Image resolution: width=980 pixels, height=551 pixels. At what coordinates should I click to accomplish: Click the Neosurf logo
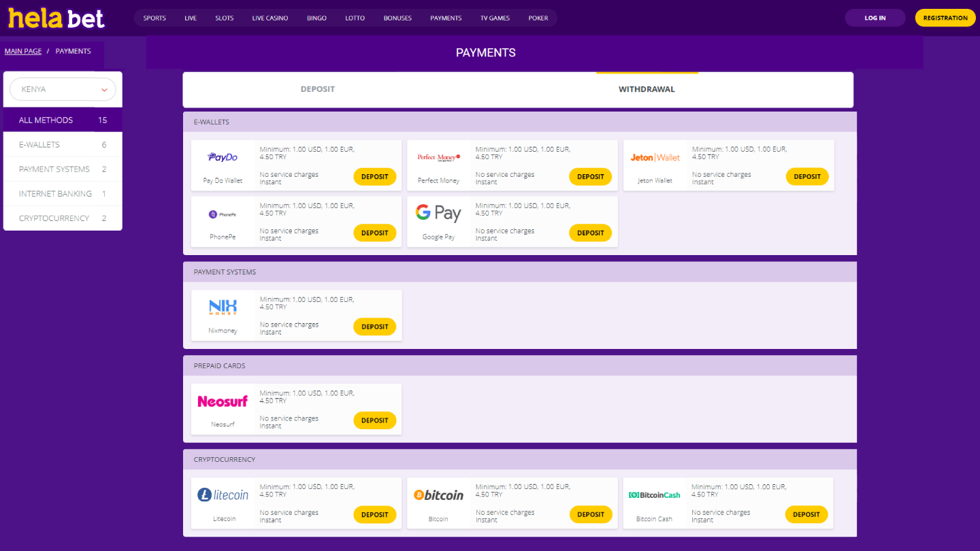click(223, 401)
